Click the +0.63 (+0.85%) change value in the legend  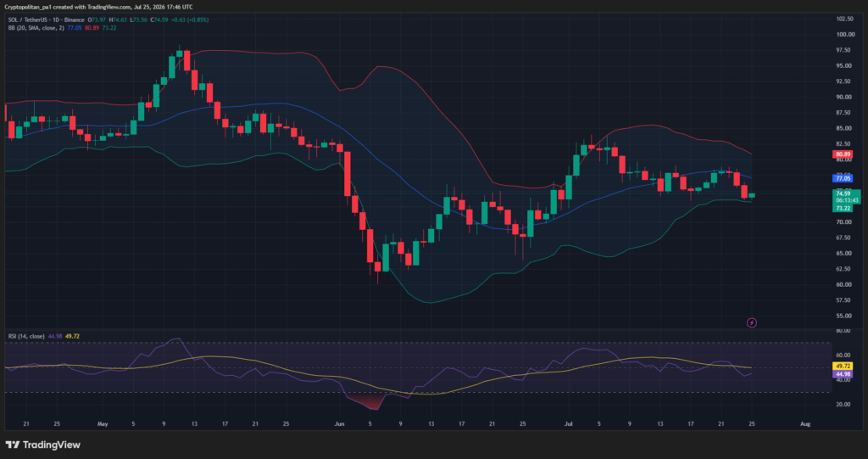point(189,20)
